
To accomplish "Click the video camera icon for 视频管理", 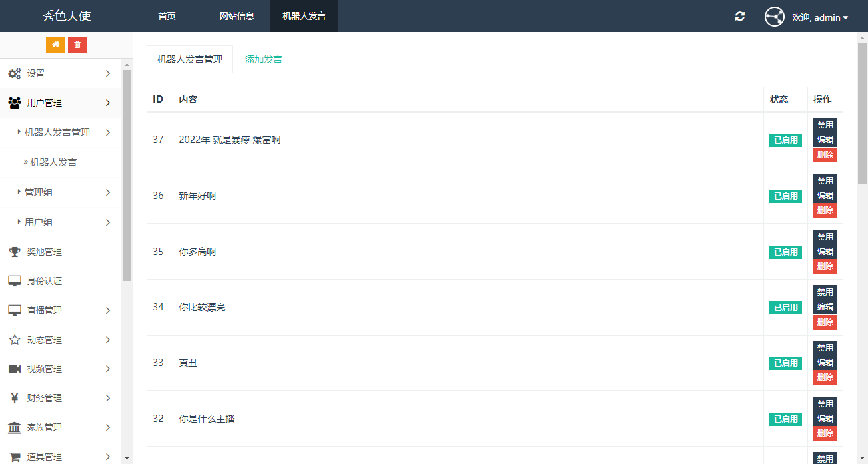I will coord(14,369).
